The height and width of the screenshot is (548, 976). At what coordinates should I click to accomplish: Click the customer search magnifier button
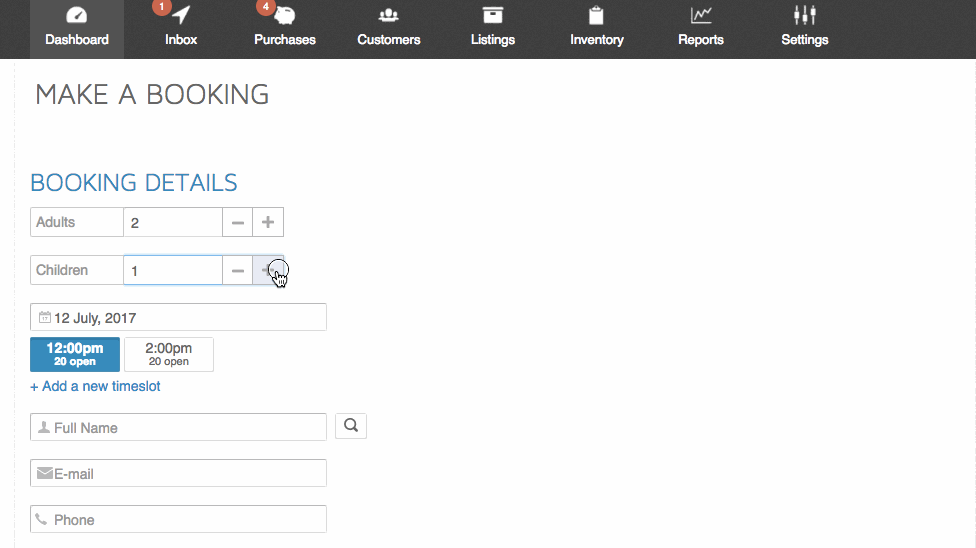pos(351,426)
